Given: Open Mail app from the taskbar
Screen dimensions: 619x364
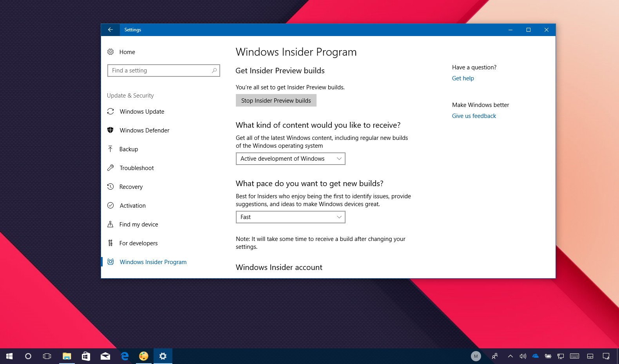Looking at the screenshot, I should point(105,356).
